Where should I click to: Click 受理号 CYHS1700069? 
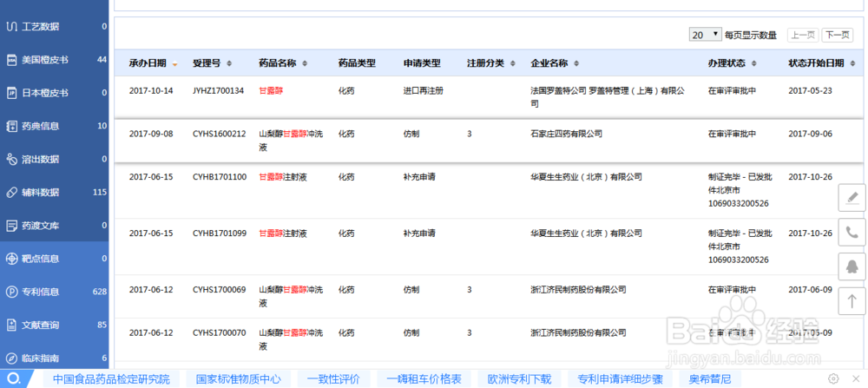[220, 289]
